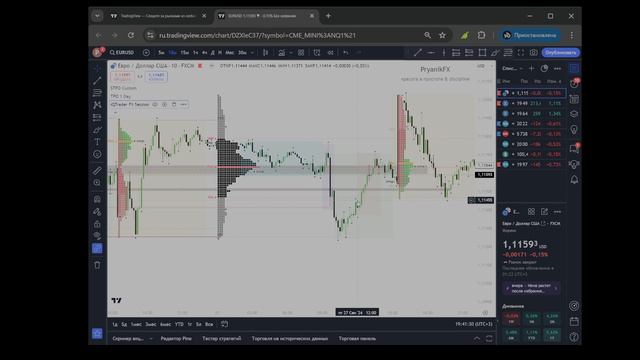Open the chart type candles dropdown
This screenshot has height=360, width=640.
click(266, 53)
